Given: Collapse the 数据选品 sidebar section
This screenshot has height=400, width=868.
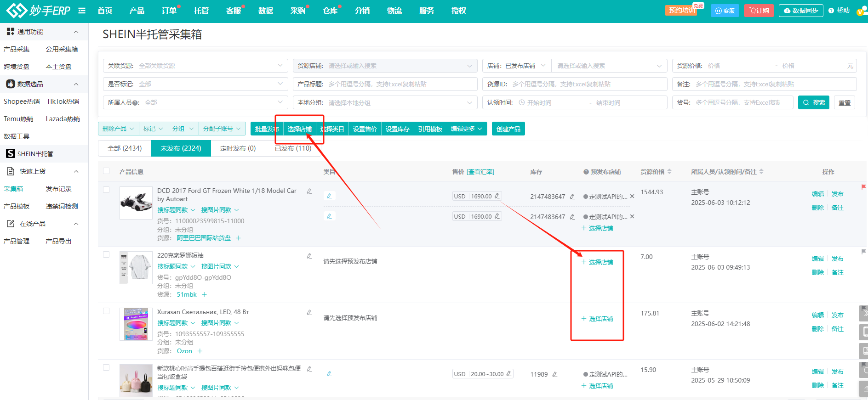Looking at the screenshot, I should 76,84.
